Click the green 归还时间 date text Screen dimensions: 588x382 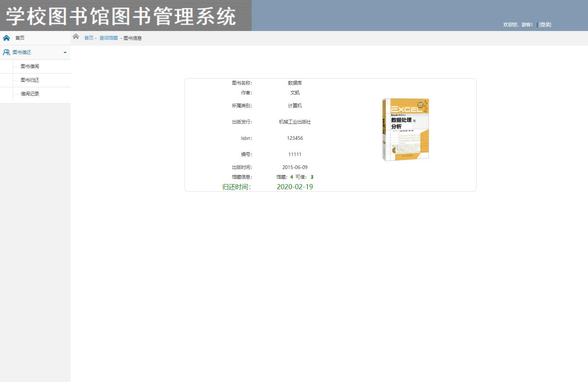tap(295, 187)
